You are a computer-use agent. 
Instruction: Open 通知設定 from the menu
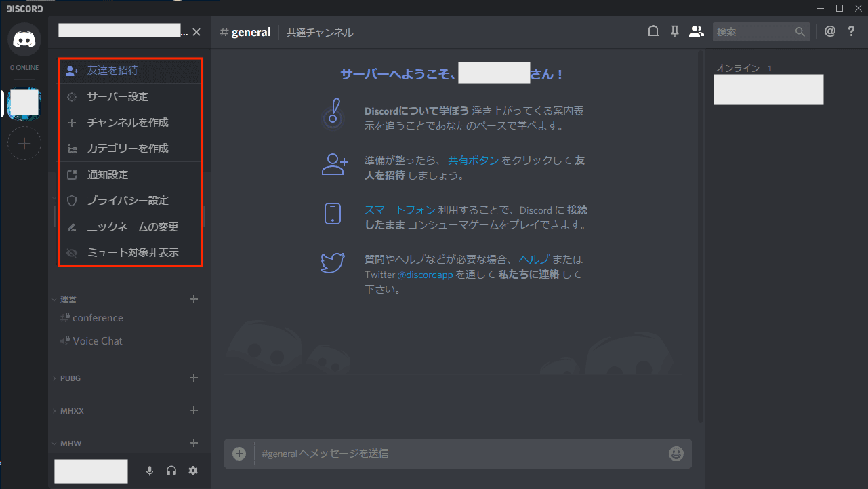(130, 175)
